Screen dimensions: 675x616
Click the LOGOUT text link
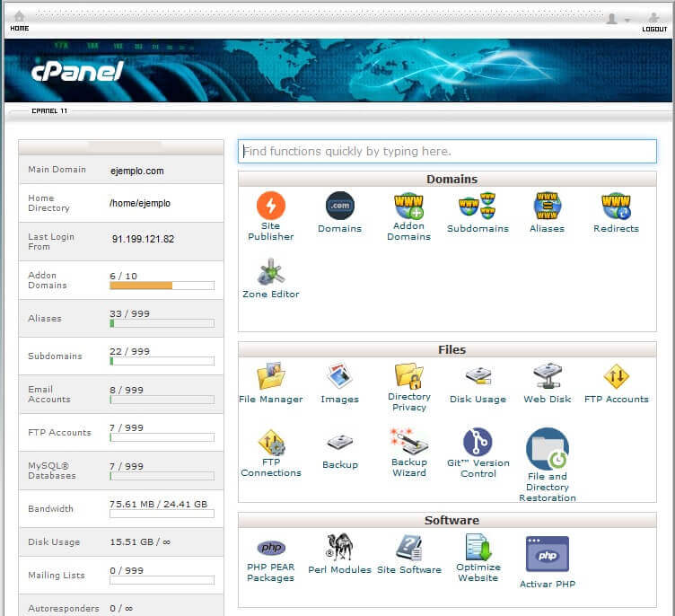coord(654,30)
